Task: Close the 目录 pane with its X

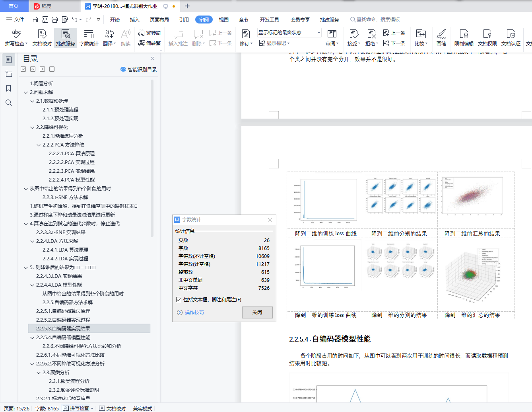Action: click(152, 59)
